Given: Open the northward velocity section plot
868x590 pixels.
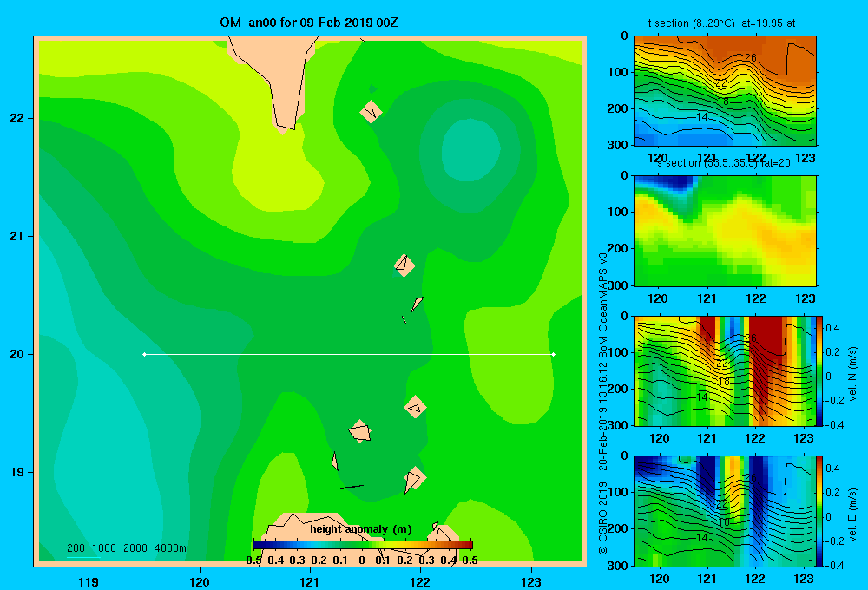Looking at the screenshot, I should tap(725, 370).
